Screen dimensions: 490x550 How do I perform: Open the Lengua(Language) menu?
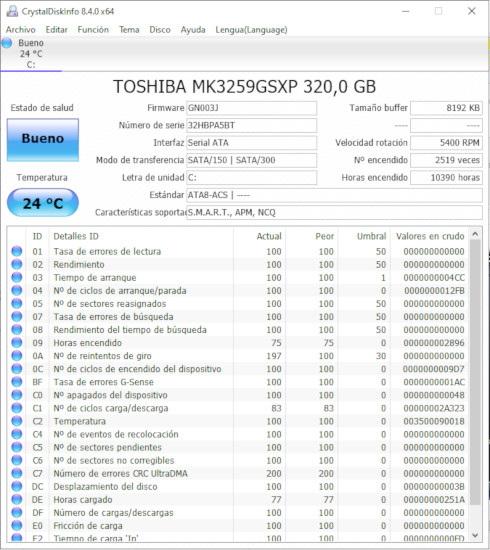pos(251,30)
